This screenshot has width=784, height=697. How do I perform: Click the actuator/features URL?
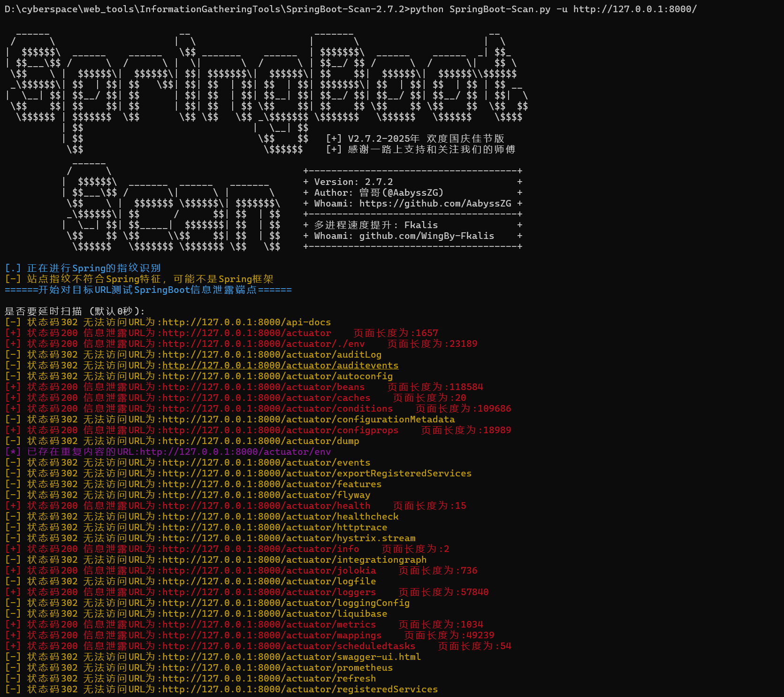click(272, 484)
